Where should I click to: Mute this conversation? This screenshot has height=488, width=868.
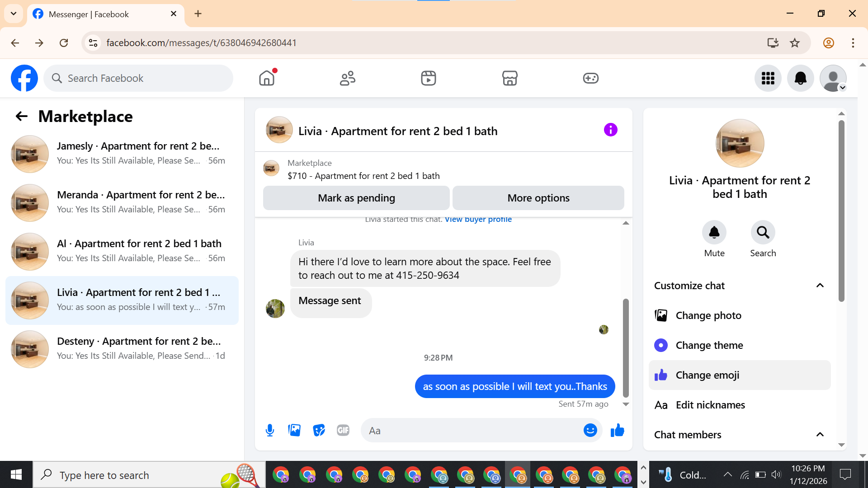coord(714,233)
